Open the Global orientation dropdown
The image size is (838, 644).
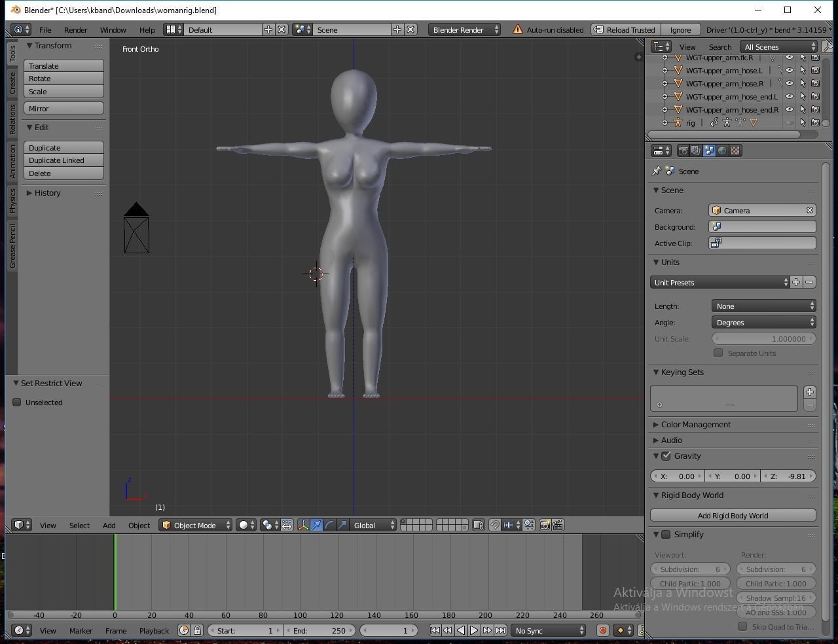point(373,525)
